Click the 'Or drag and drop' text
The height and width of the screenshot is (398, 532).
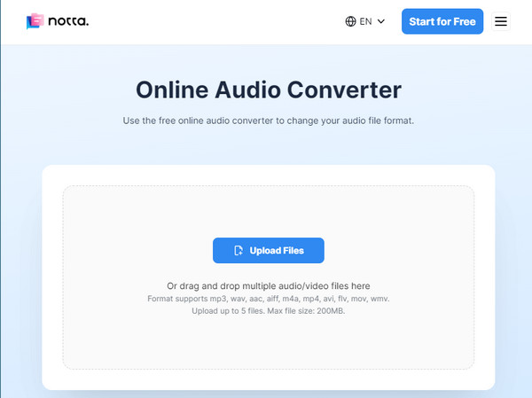point(268,285)
